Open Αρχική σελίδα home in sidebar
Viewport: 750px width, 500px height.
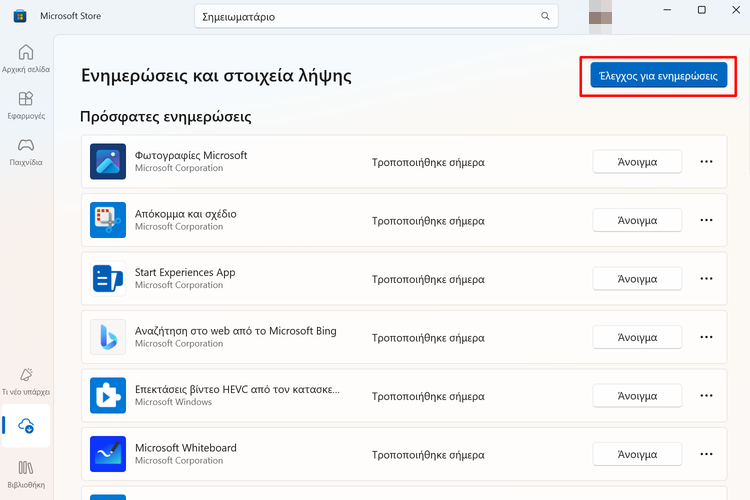click(x=26, y=59)
